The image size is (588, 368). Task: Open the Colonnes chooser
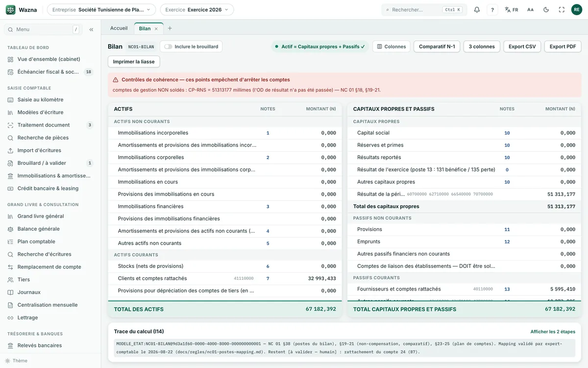pyautogui.click(x=392, y=47)
